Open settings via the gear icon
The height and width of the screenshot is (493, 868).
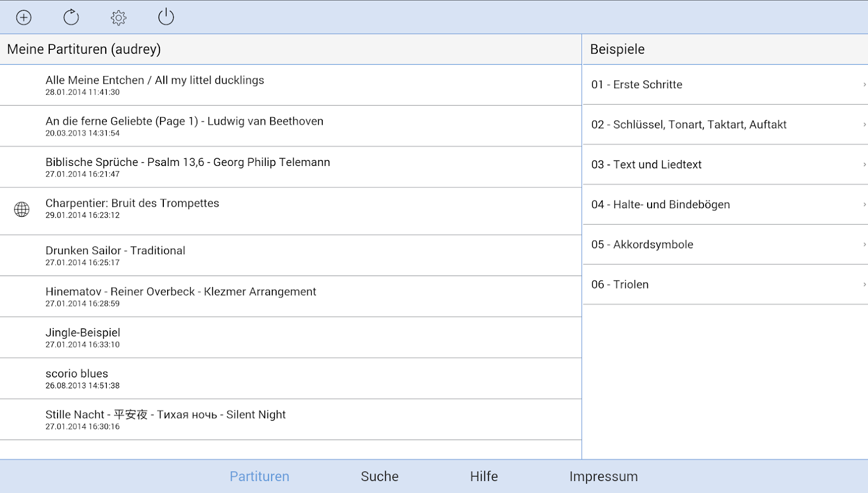tap(119, 17)
